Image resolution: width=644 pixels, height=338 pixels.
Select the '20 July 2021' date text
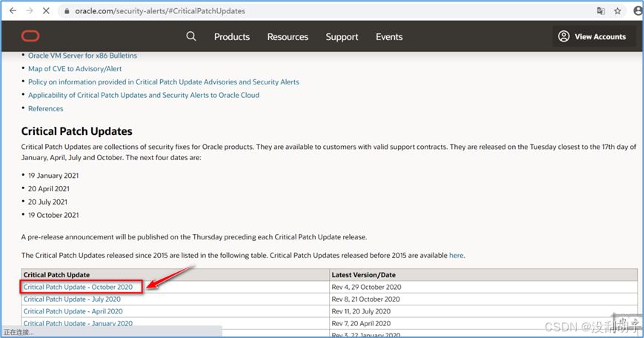[47, 202]
